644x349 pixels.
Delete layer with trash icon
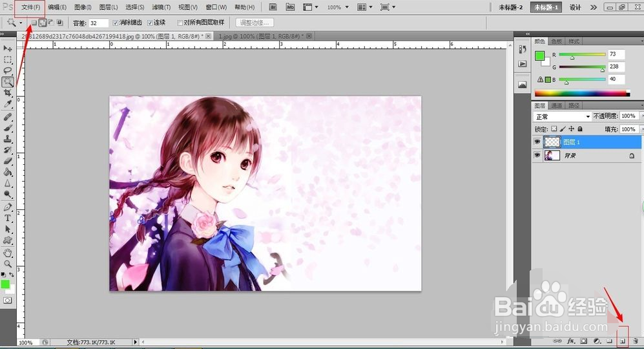(x=636, y=341)
